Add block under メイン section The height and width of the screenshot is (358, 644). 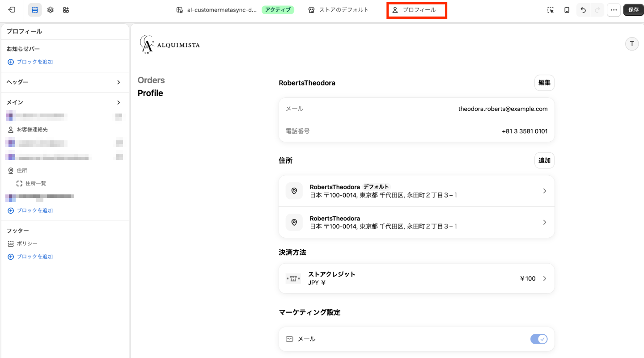[30, 211]
